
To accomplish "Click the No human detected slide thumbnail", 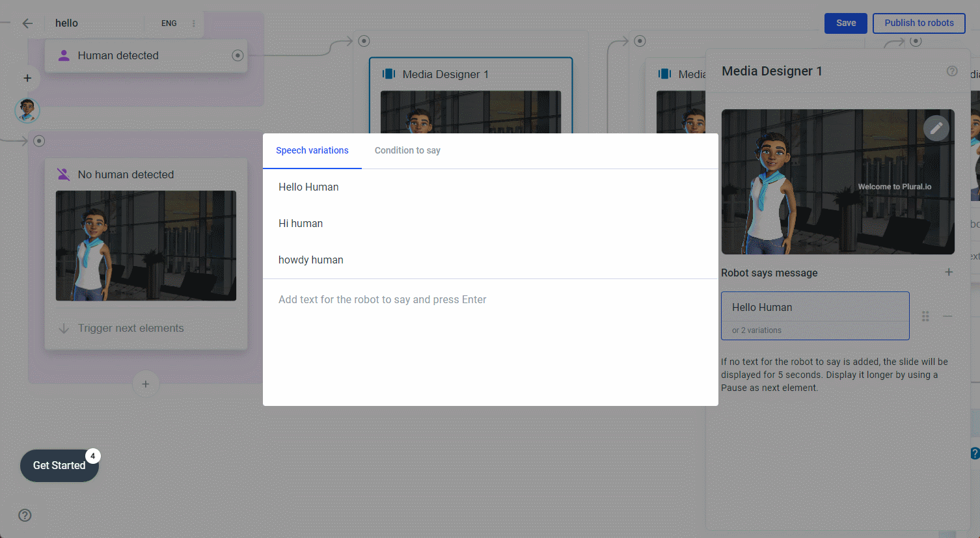I will tap(146, 246).
